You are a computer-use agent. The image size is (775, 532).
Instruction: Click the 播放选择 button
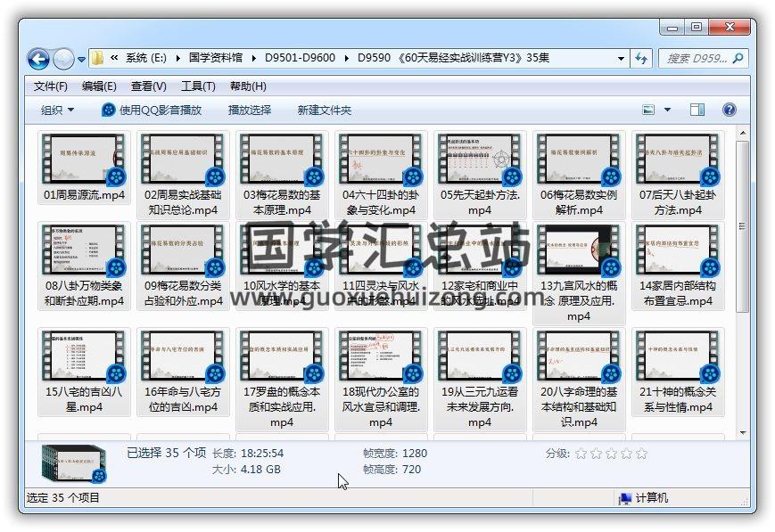pyautogui.click(x=250, y=110)
